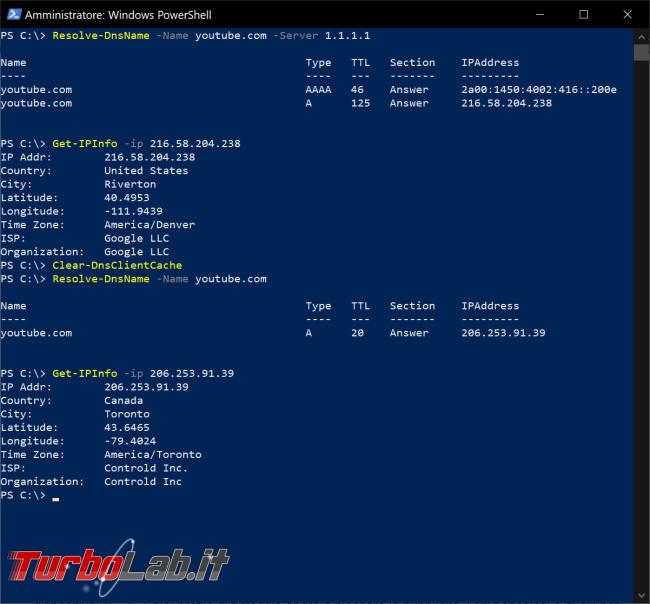This screenshot has width=650, height=604.
Task: Click the '1.1.1.1' server argument
Action: coord(347,36)
